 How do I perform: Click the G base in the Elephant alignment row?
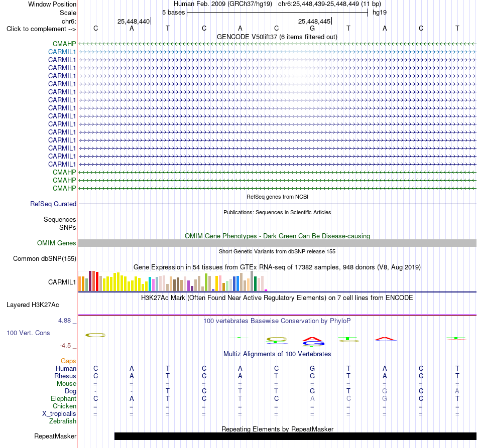[385, 398]
